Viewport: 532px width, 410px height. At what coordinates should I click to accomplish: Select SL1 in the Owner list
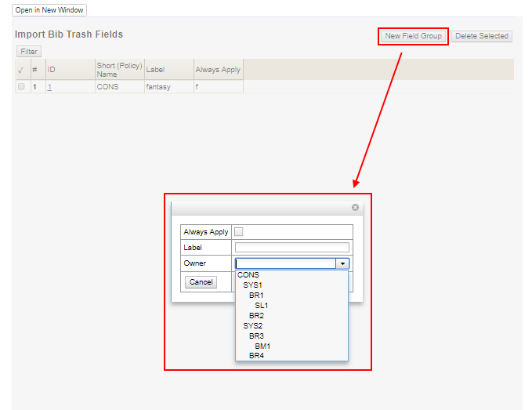point(261,305)
